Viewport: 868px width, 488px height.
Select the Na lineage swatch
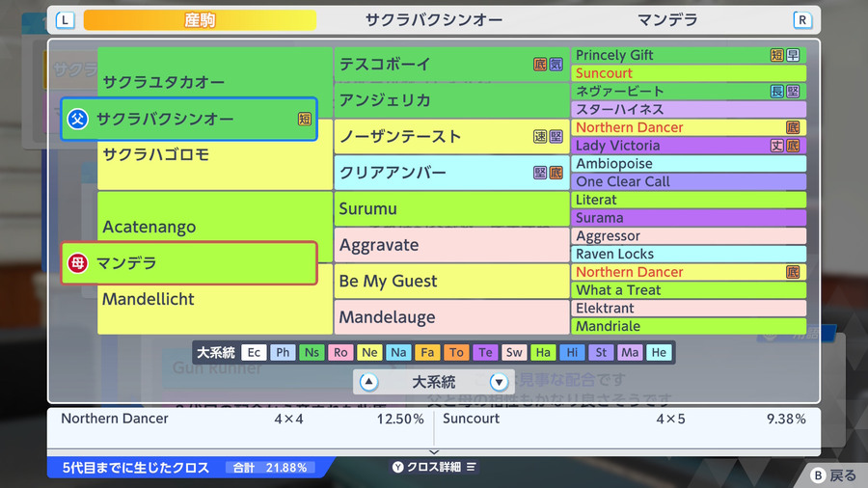398,352
